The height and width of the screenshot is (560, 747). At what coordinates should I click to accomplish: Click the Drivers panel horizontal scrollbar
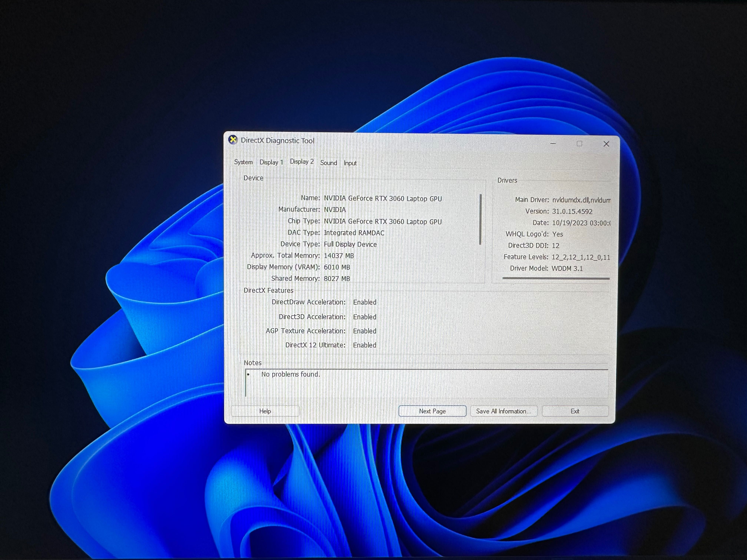pos(556,279)
